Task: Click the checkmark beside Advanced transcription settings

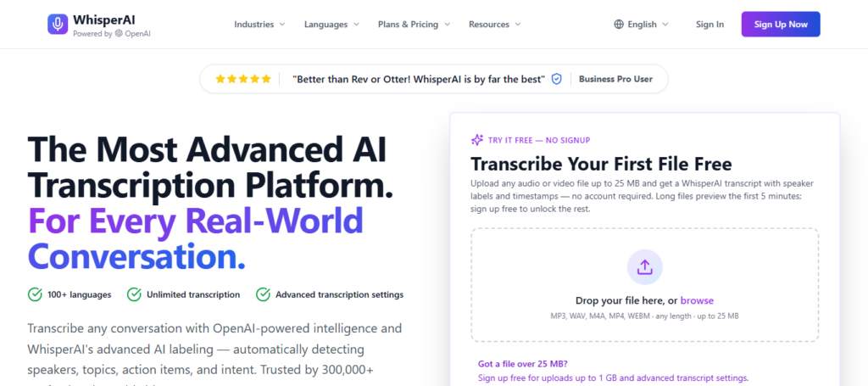Action: (263, 294)
